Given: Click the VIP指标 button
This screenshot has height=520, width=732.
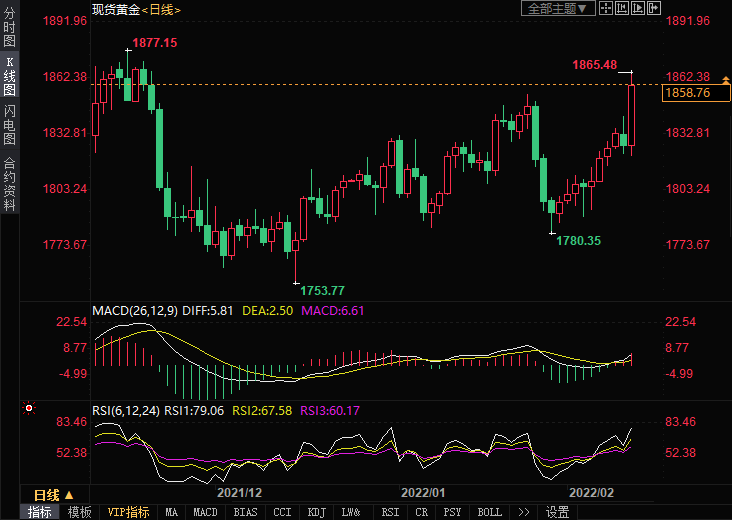Looking at the screenshot, I should coord(128,512).
